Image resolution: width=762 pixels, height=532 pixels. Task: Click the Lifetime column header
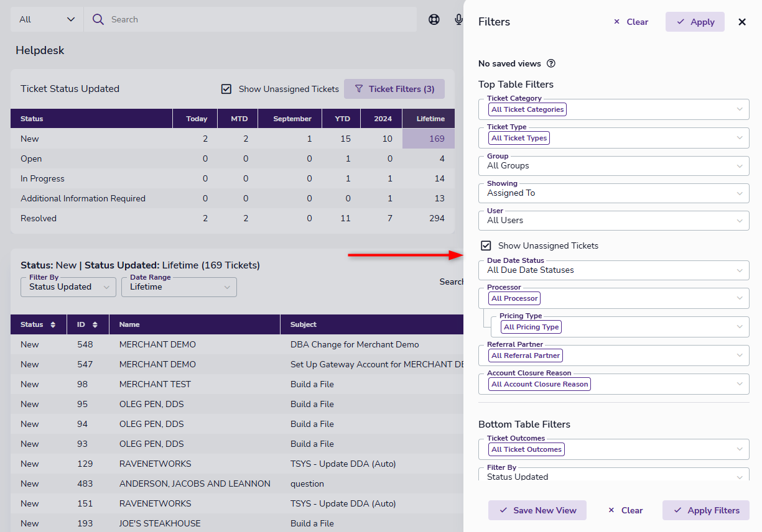click(x=430, y=119)
